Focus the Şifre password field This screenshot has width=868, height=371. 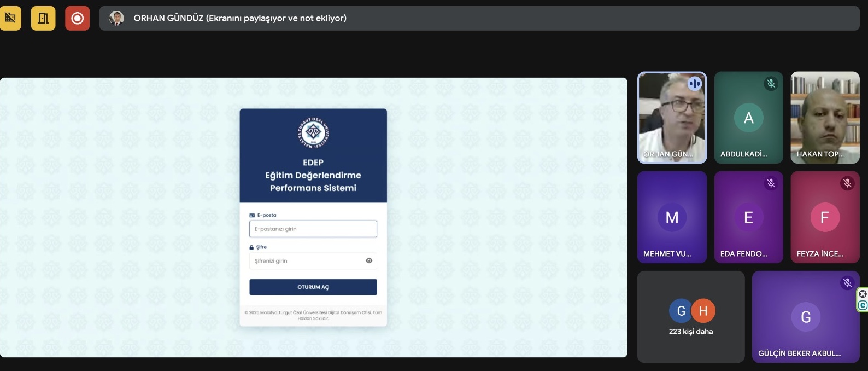(x=306, y=261)
